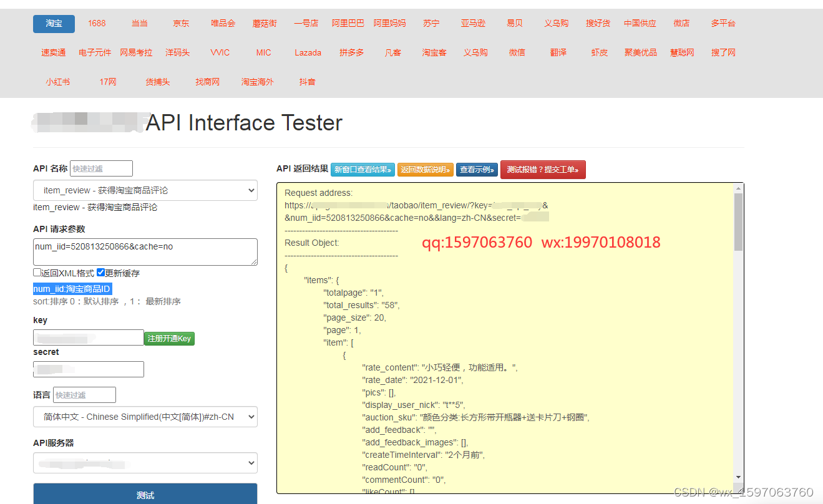Click the result panel scrollbar down arrow
Image resolution: width=823 pixels, height=504 pixels.
(739, 477)
